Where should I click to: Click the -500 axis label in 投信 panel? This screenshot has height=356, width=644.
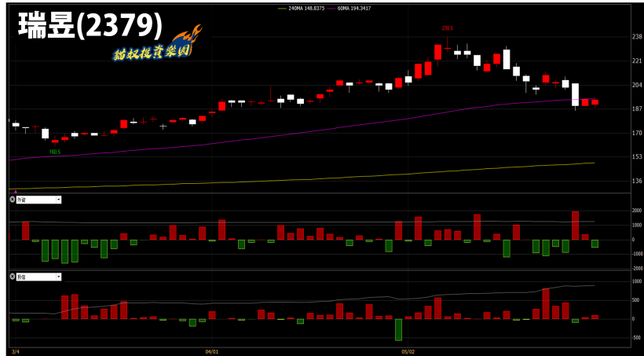(x=637, y=337)
